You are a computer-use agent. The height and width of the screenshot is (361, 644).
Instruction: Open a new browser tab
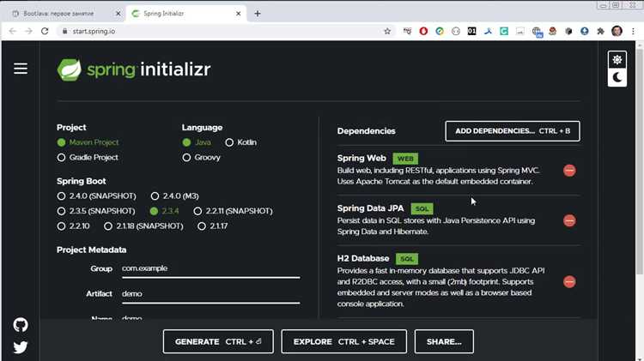coord(258,14)
